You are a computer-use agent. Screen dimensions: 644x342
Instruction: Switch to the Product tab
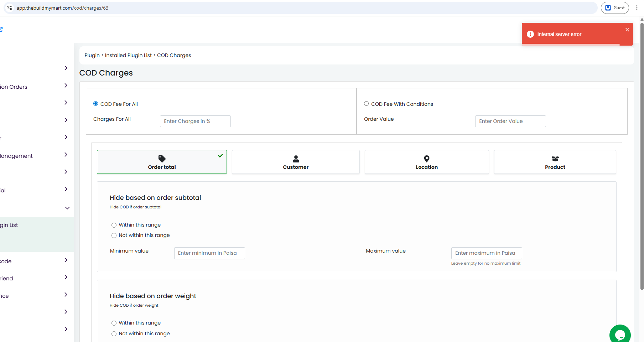(x=555, y=162)
